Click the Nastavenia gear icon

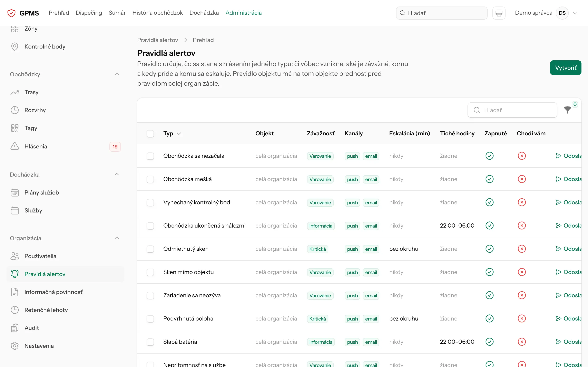coord(14,346)
